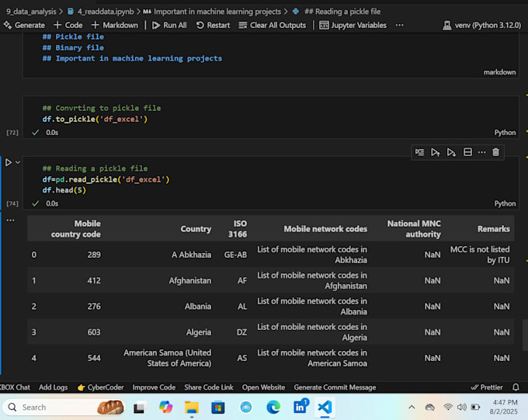This screenshot has width=528, height=420.
Task: Add a new Markdown cell
Action: [x=114, y=26]
